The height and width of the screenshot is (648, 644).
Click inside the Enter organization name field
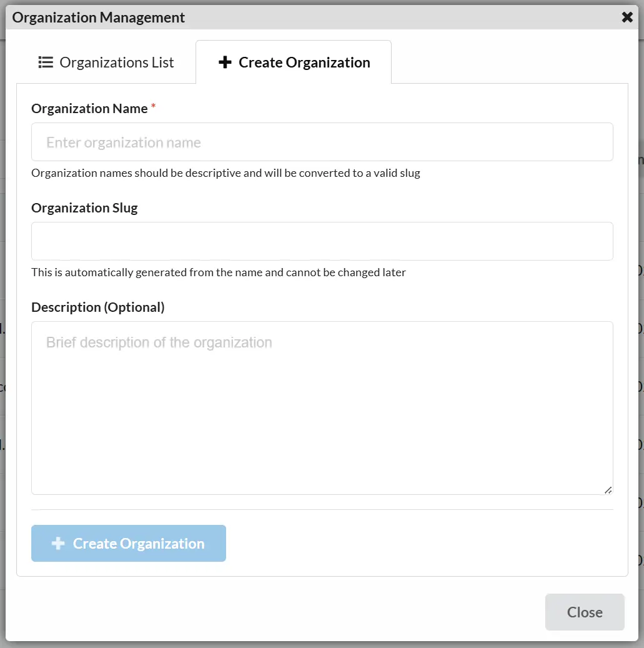[322, 142]
